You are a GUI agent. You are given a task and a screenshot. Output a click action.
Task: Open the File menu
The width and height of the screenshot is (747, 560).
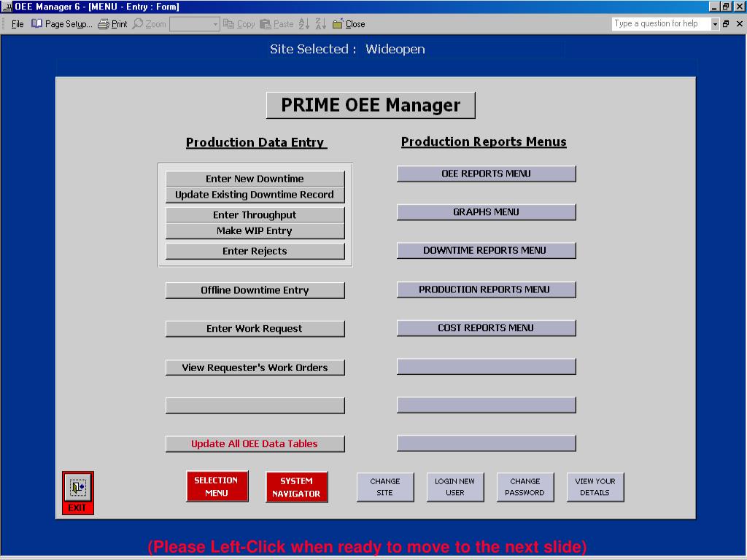pyautogui.click(x=18, y=24)
